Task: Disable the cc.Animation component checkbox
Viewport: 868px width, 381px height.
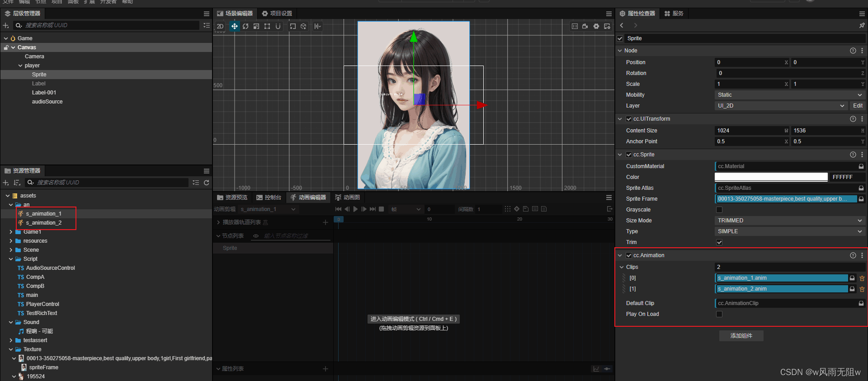Action: 629,255
